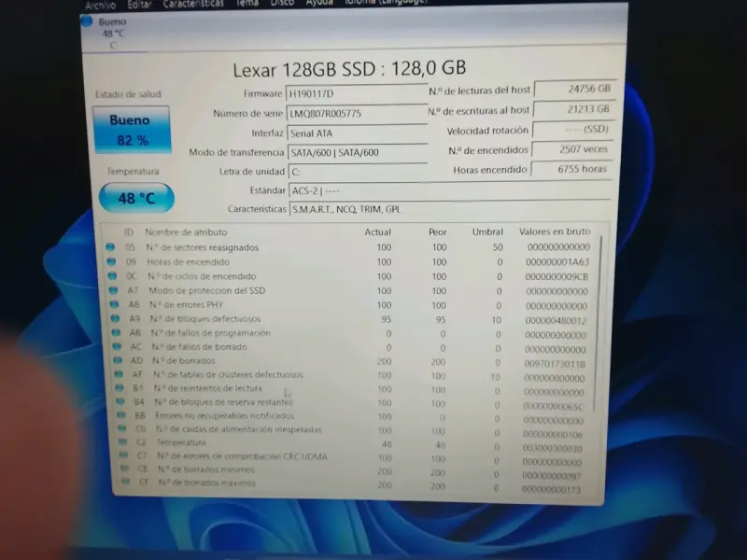Click status icon of Modo de protección del SSD row
This screenshot has width=747, height=560.
(113, 290)
